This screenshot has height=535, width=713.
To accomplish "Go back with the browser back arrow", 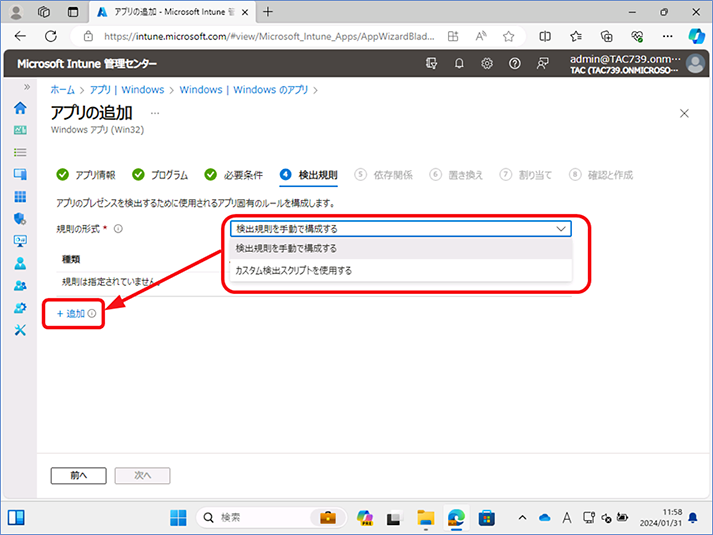I will tap(20, 36).
